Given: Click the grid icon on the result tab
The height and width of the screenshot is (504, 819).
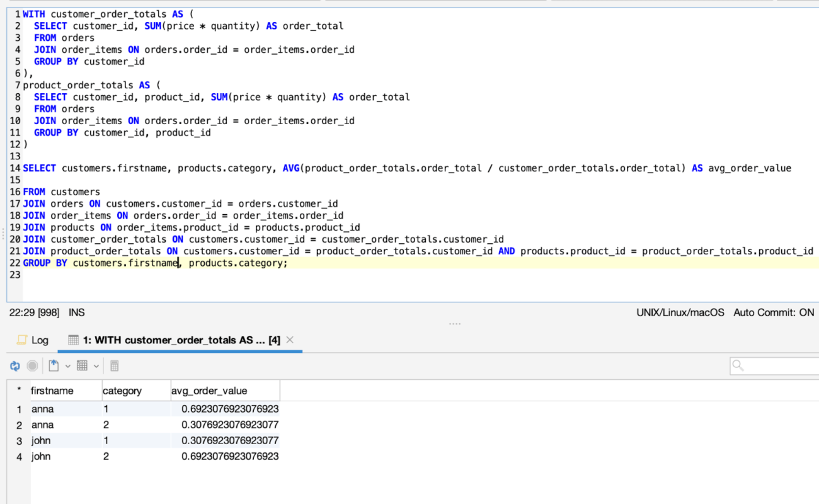Looking at the screenshot, I should tap(73, 340).
